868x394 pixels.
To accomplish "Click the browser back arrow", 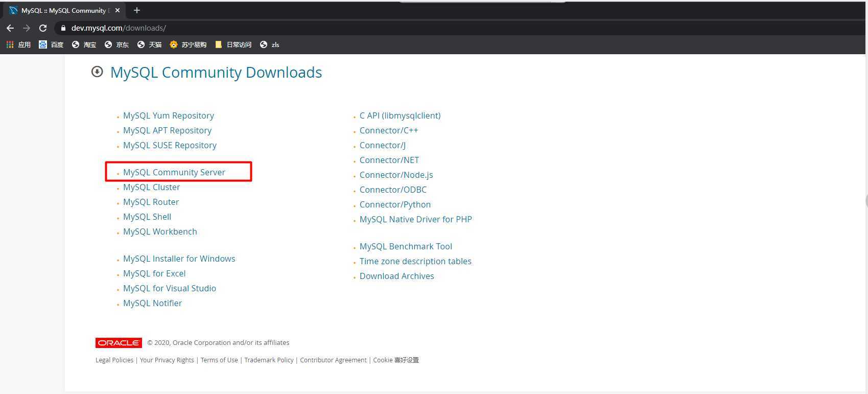I will (10, 28).
